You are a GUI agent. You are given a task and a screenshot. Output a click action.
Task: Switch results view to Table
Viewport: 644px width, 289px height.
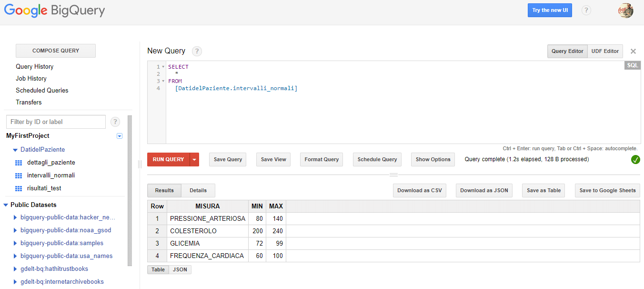tap(158, 269)
